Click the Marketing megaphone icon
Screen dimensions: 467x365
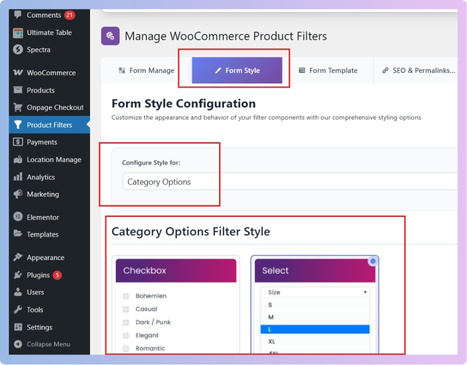[18, 194]
